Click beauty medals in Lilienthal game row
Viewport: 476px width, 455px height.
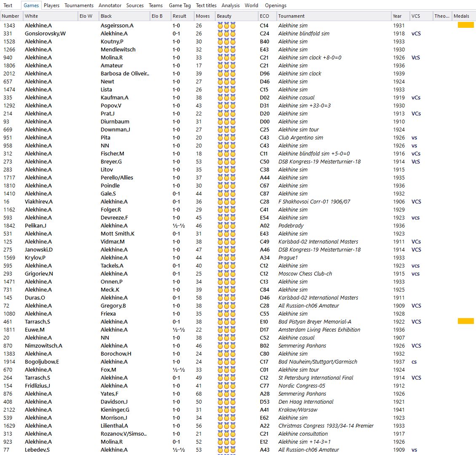(226, 426)
